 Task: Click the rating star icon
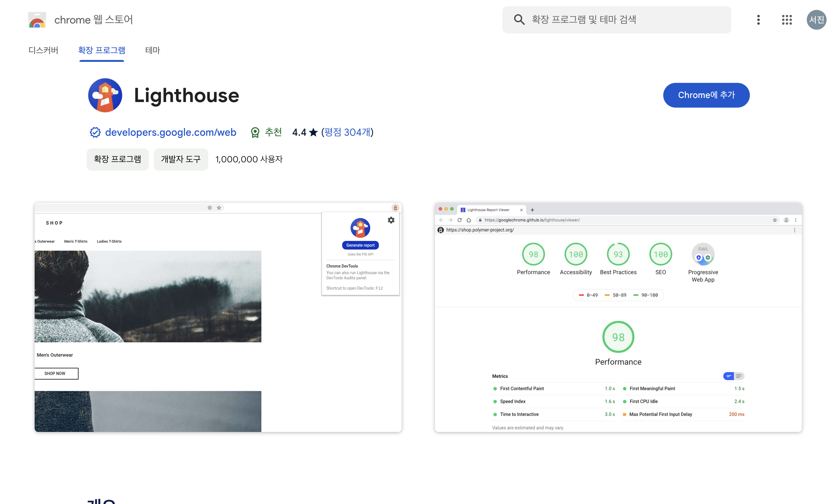click(313, 132)
